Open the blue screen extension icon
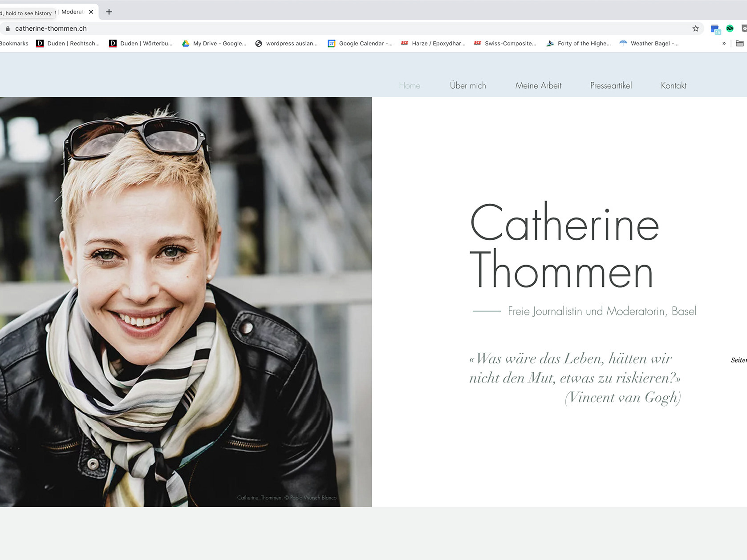The height and width of the screenshot is (560, 747). 715,29
